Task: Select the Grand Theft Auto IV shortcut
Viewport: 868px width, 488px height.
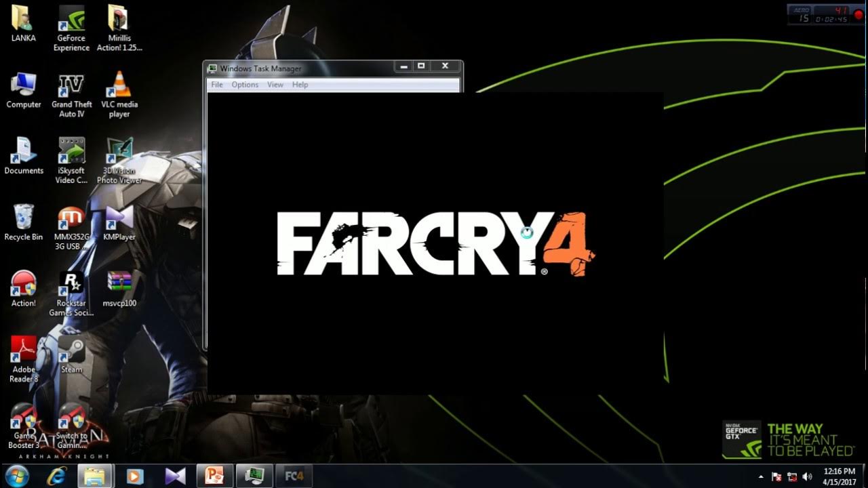Action: [71, 96]
